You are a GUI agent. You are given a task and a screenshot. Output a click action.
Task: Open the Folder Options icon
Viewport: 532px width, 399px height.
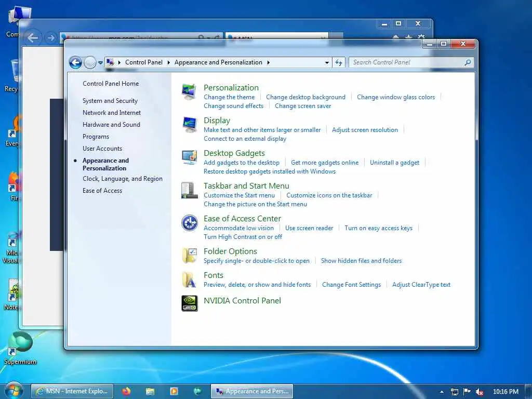point(189,256)
